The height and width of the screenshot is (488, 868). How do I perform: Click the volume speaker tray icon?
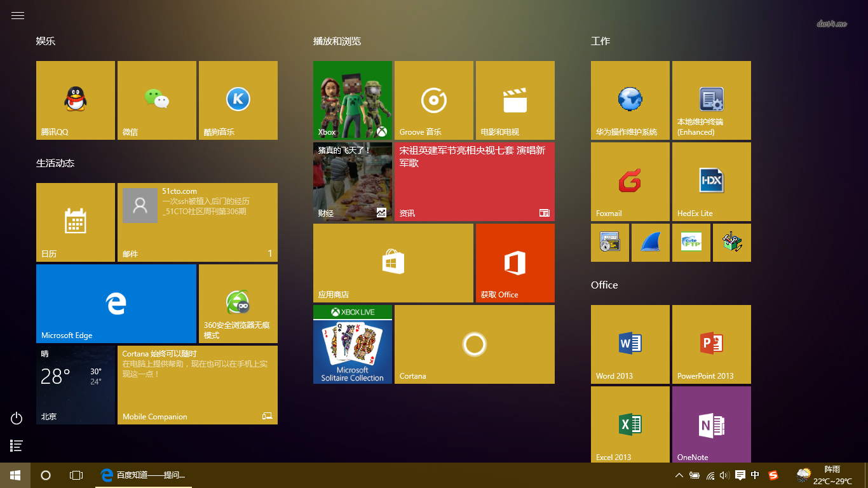click(x=725, y=475)
